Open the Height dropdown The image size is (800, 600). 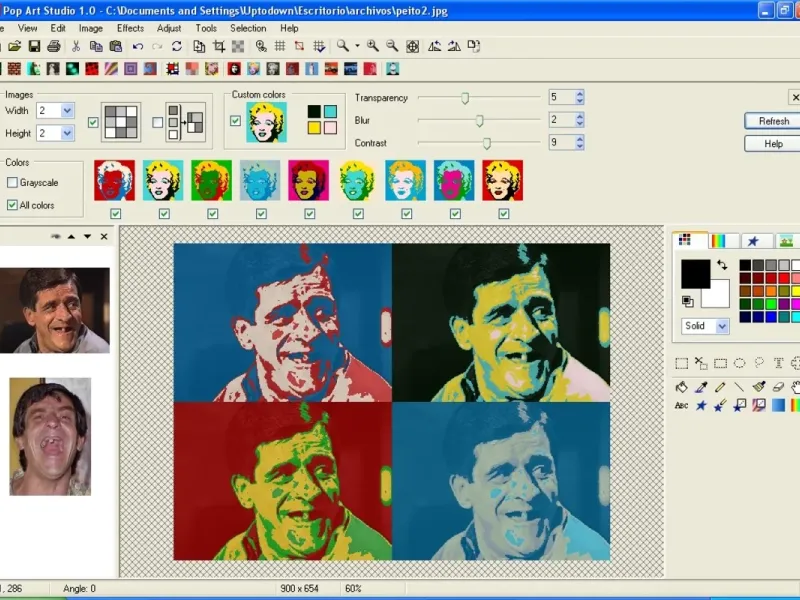[x=68, y=133]
